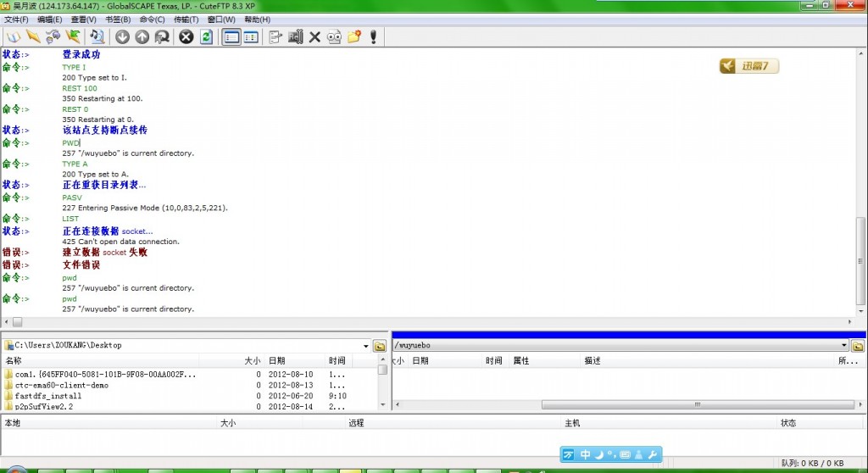The width and height of the screenshot is (868, 473).
Task: Open the 书签(B) menu
Action: (118, 19)
